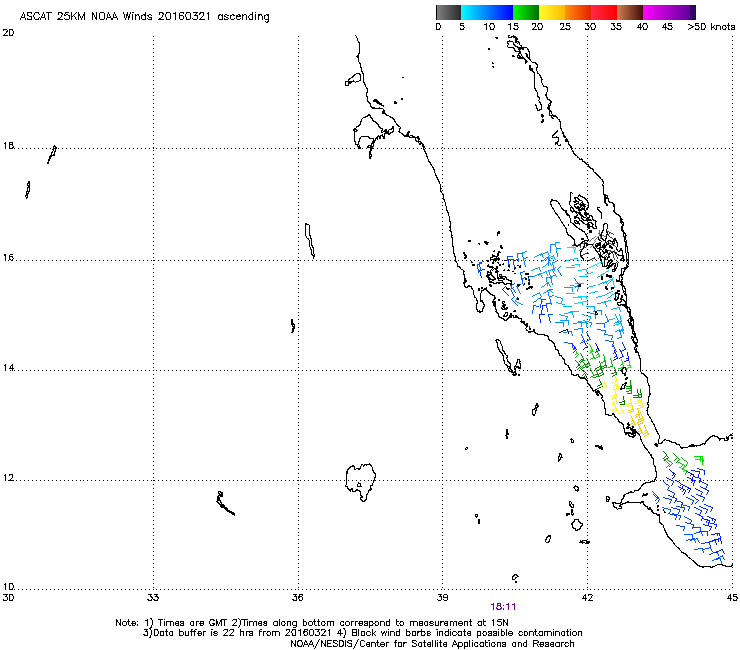Click the orange 25-30 knots color band

coord(578,12)
